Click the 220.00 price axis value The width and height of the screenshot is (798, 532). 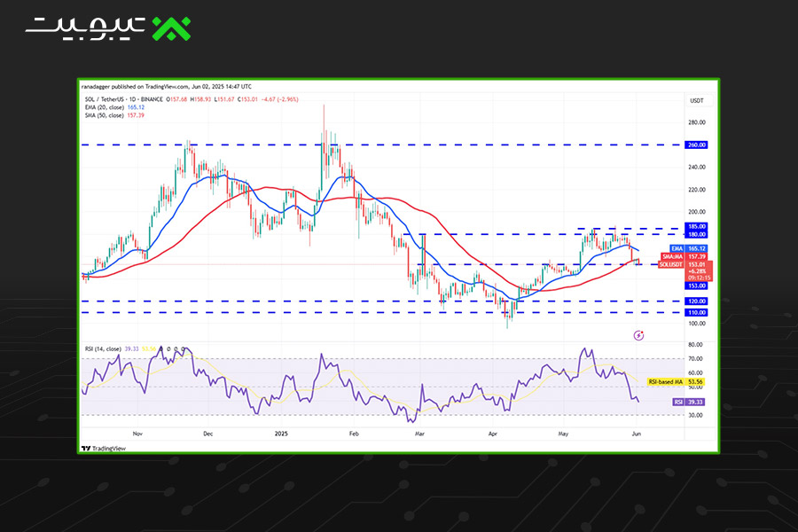tap(697, 190)
